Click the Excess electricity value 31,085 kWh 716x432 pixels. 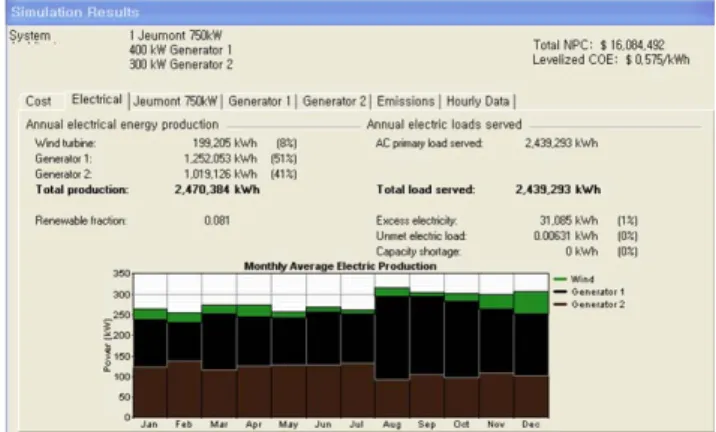(569, 221)
